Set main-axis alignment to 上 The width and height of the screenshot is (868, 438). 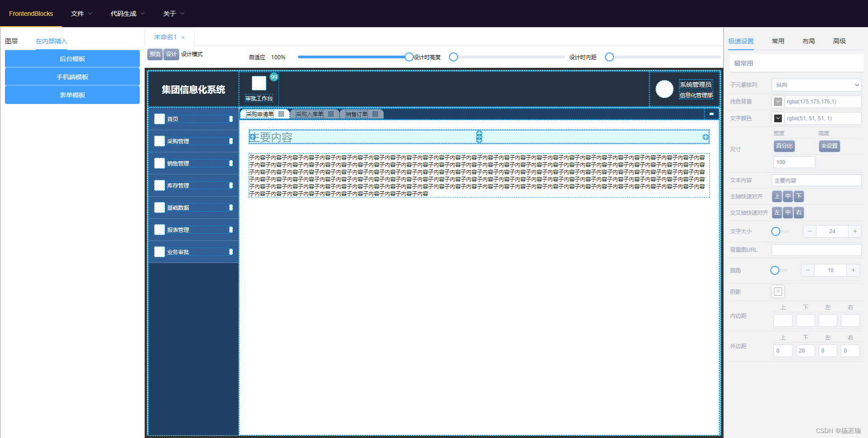pos(777,196)
